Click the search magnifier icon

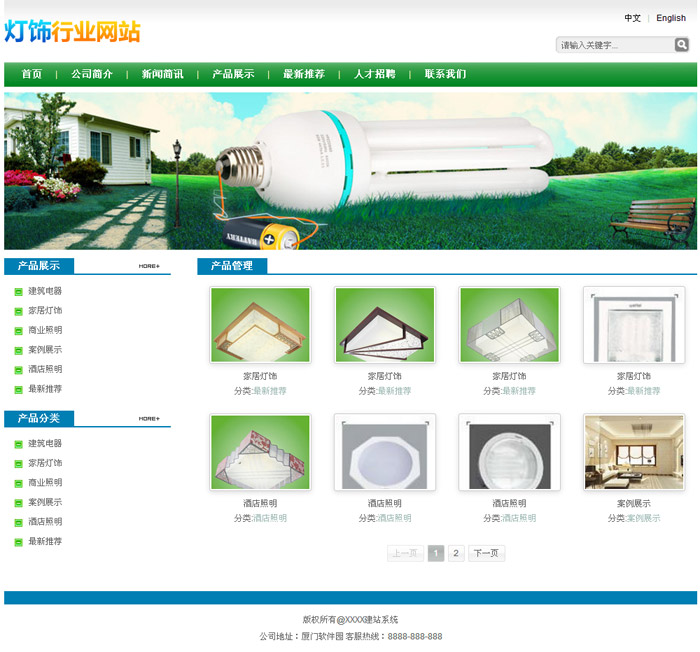[x=682, y=45]
